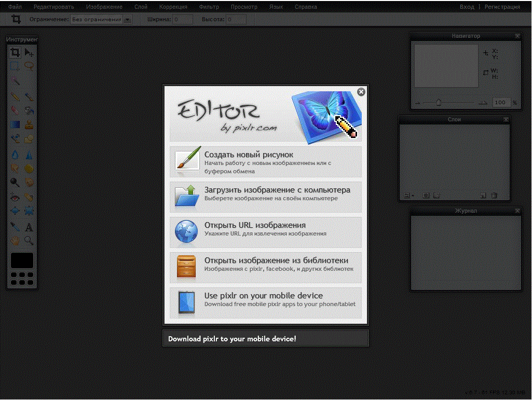Click the Navigator zoom-out small mountain icon
Image resolution: width=532 pixels, height=400 pixels.
coord(417,102)
